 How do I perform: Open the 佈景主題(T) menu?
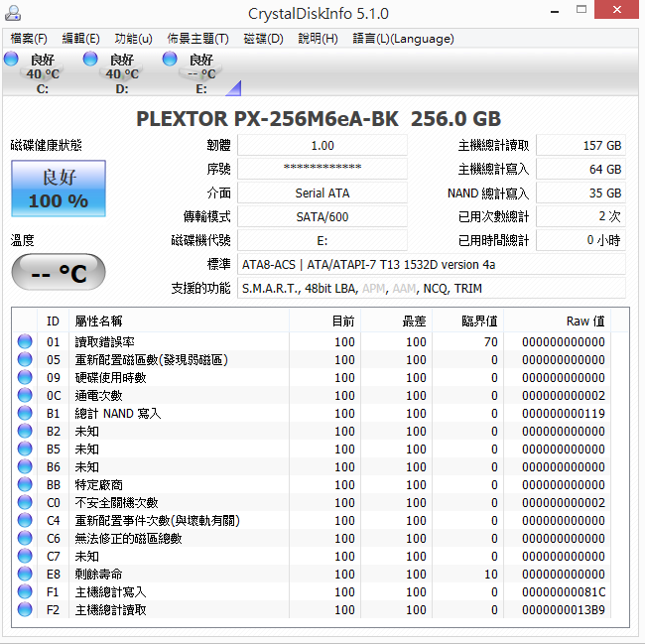197,39
